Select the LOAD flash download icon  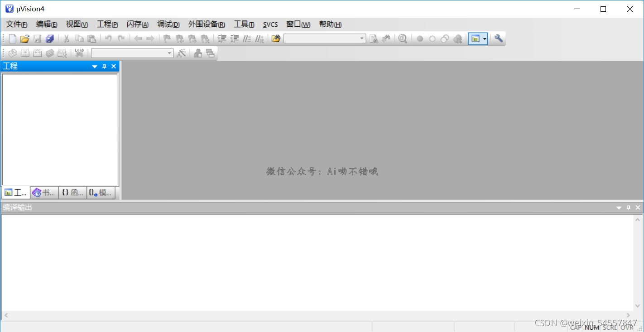coord(79,53)
